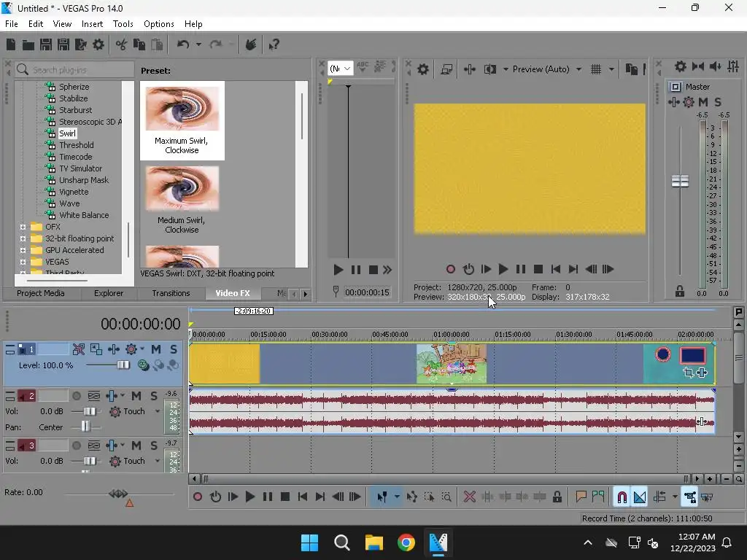Click the split screen view icon
This screenshot has height=560, width=747.
coord(489,69)
